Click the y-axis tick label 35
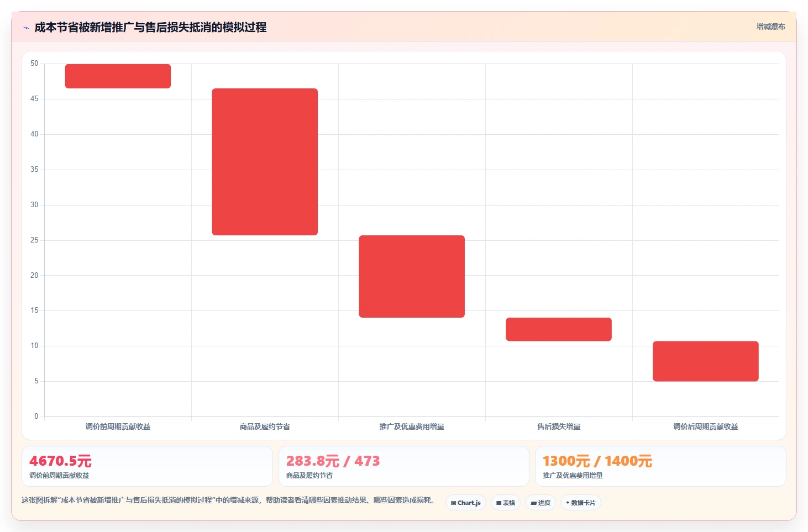Screen dimensions: 808x532 point(34,170)
